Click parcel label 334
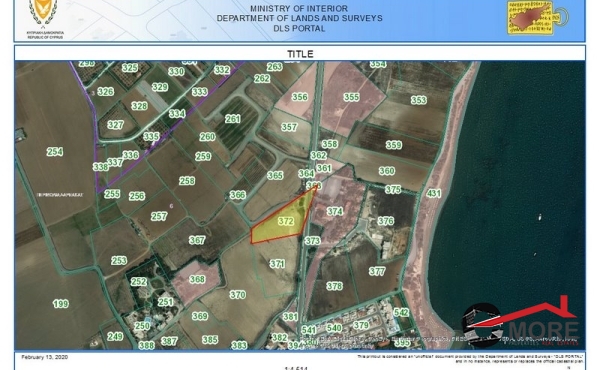The width and height of the screenshot is (600, 370). pyautogui.click(x=177, y=114)
